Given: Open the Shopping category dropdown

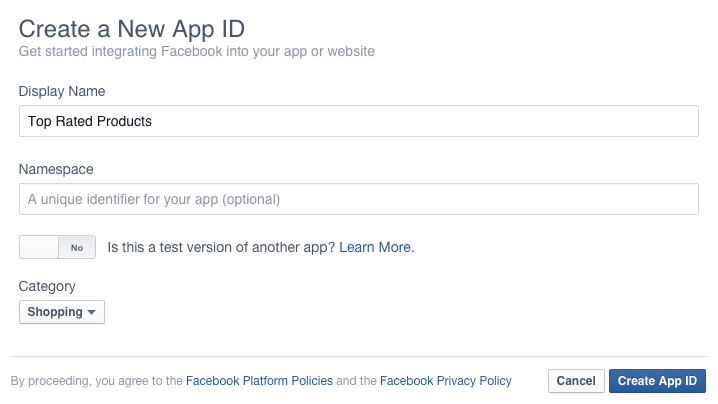Looking at the screenshot, I should pyautogui.click(x=61, y=312).
